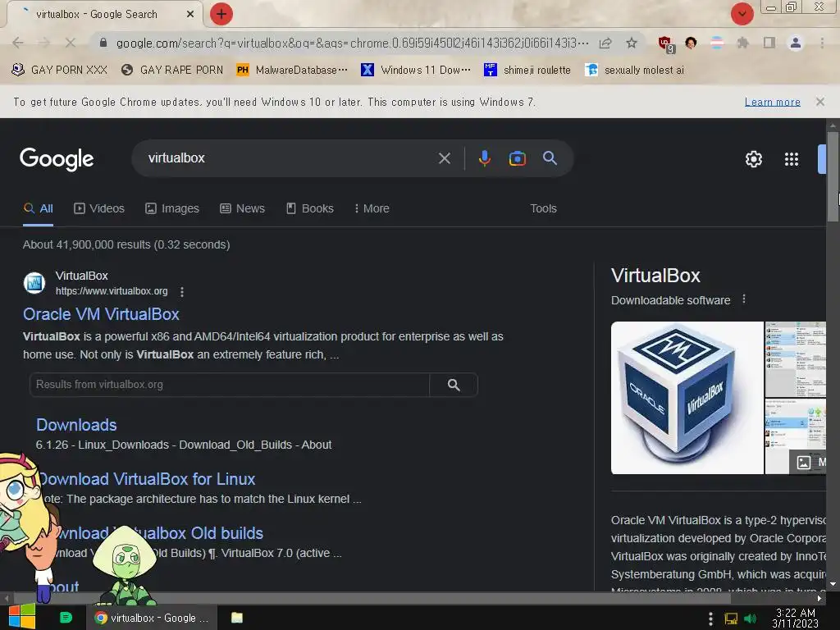Image resolution: width=840 pixels, height=630 pixels.
Task: Open the more options dots beside Downloadable software
Action: click(x=743, y=299)
